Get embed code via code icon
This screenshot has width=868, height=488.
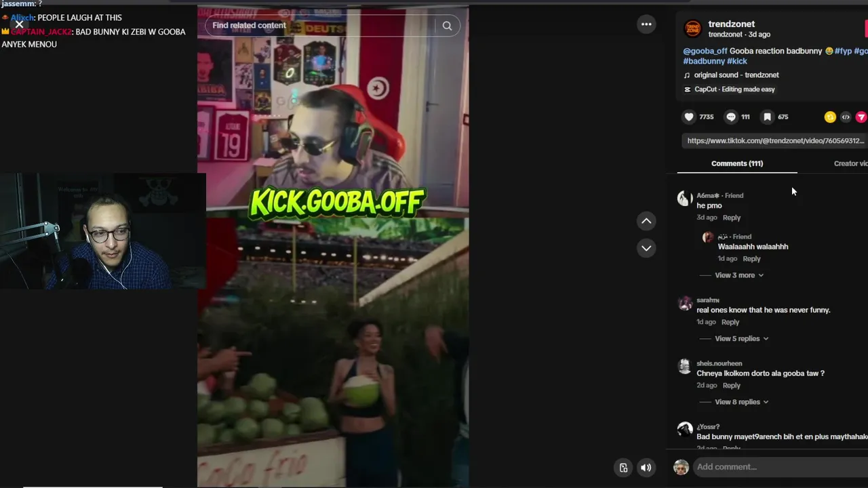pyautogui.click(x=846, y=117)
